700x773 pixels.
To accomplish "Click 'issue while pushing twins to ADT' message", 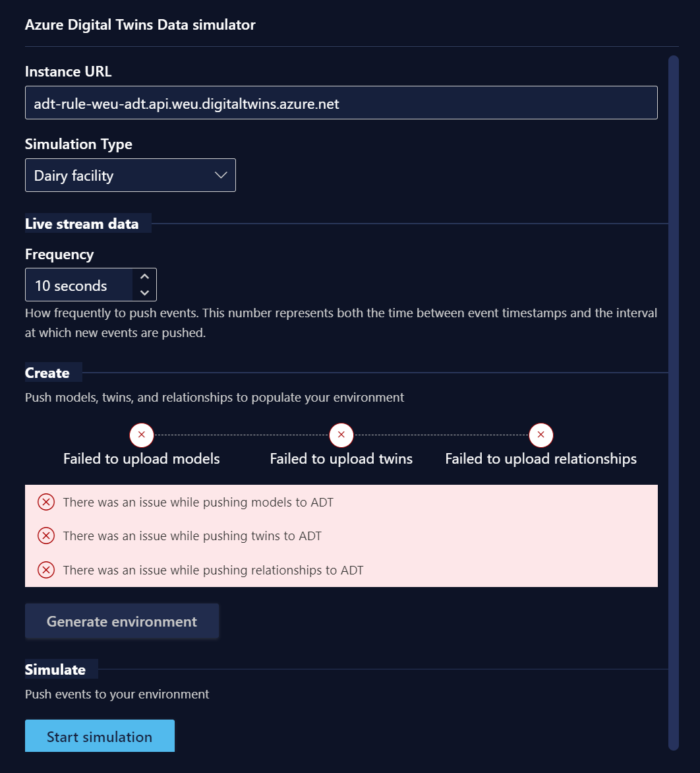I will coord(192,536).
